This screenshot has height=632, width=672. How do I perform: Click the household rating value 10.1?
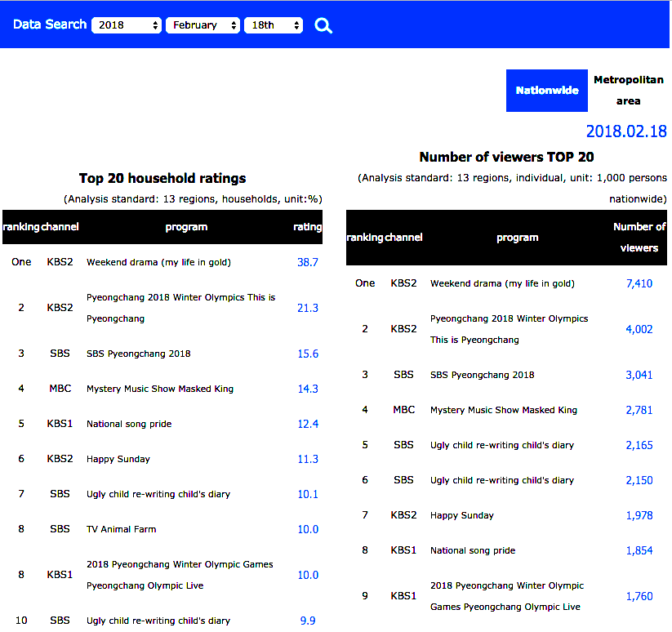click(308, 495)
